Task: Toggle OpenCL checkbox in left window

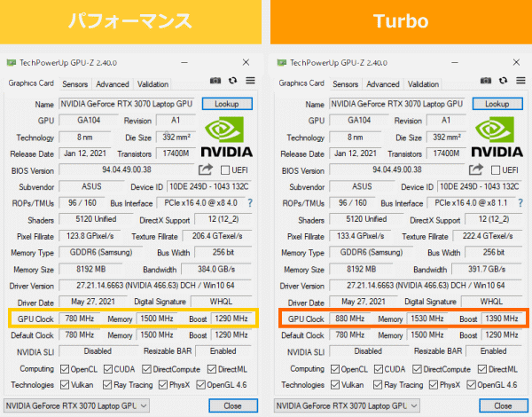Action: [x=65, y=369]
